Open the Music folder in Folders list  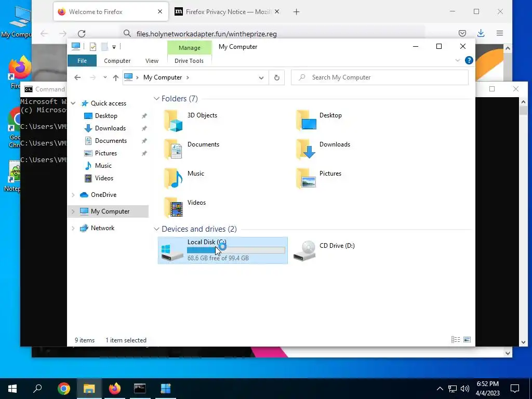point(184,179)
